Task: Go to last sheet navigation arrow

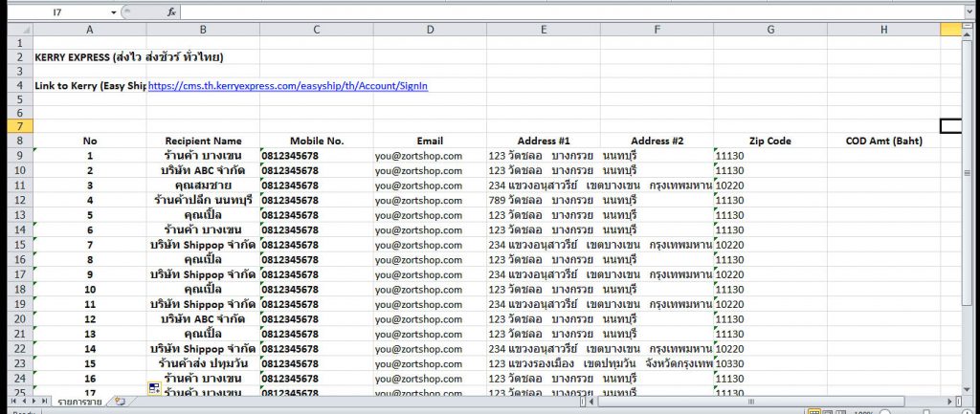Action: click(44, 402)
